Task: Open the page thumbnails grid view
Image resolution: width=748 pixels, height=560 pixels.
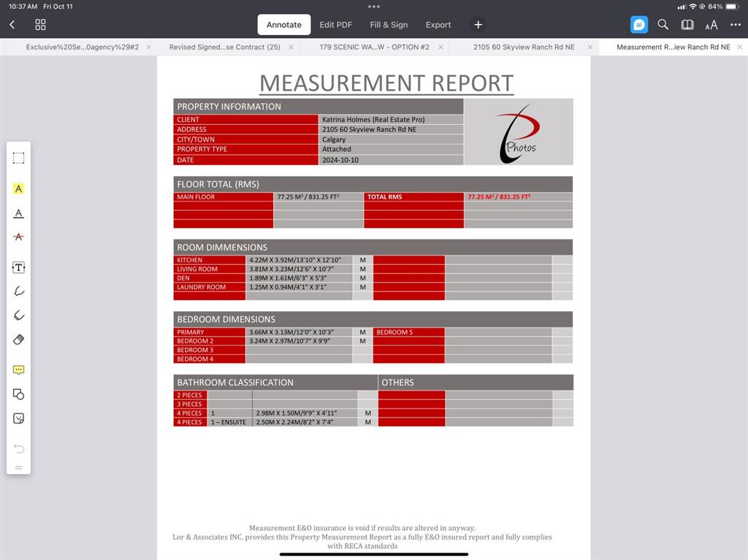Action: [40, 25]
